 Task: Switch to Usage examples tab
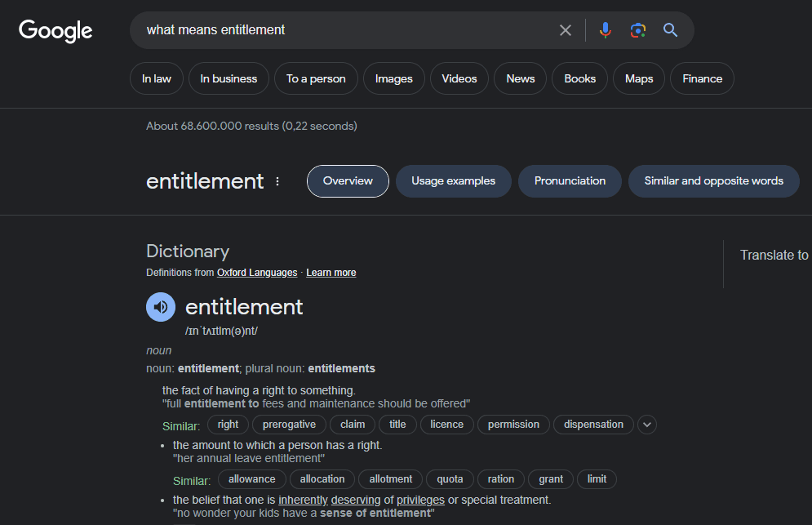[x=453, y=181]
